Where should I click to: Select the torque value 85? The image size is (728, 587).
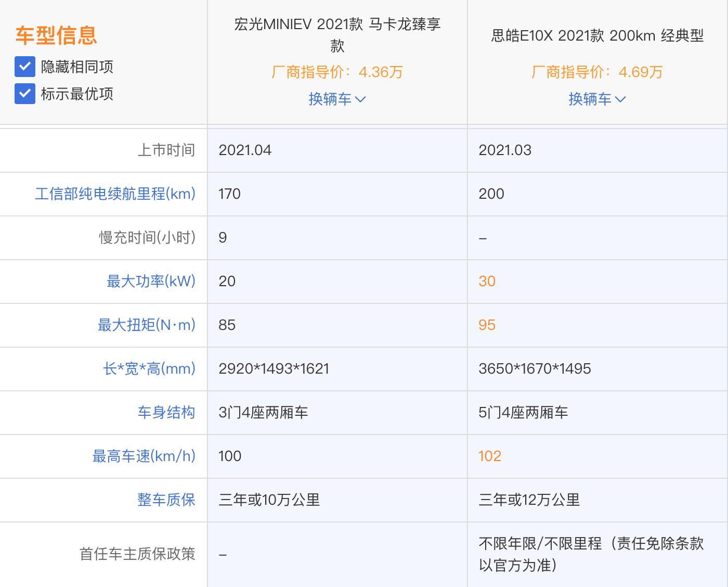[227, 325]
